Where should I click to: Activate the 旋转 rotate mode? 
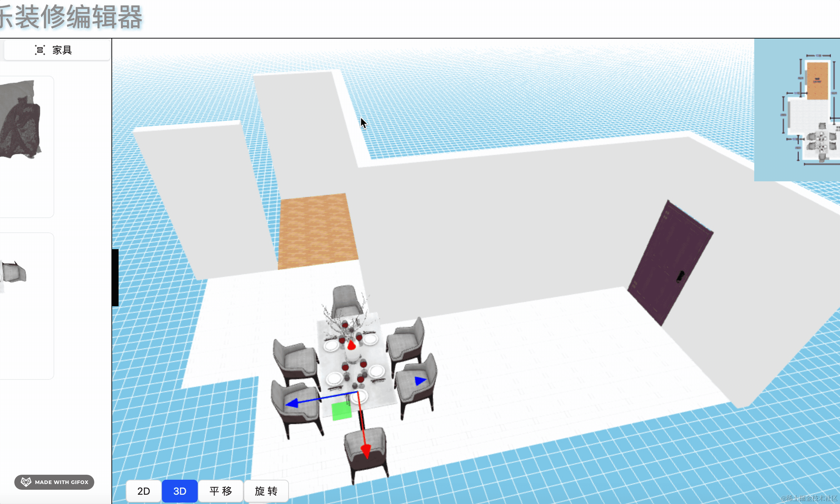pyautogui.click(x=266, y=491)
